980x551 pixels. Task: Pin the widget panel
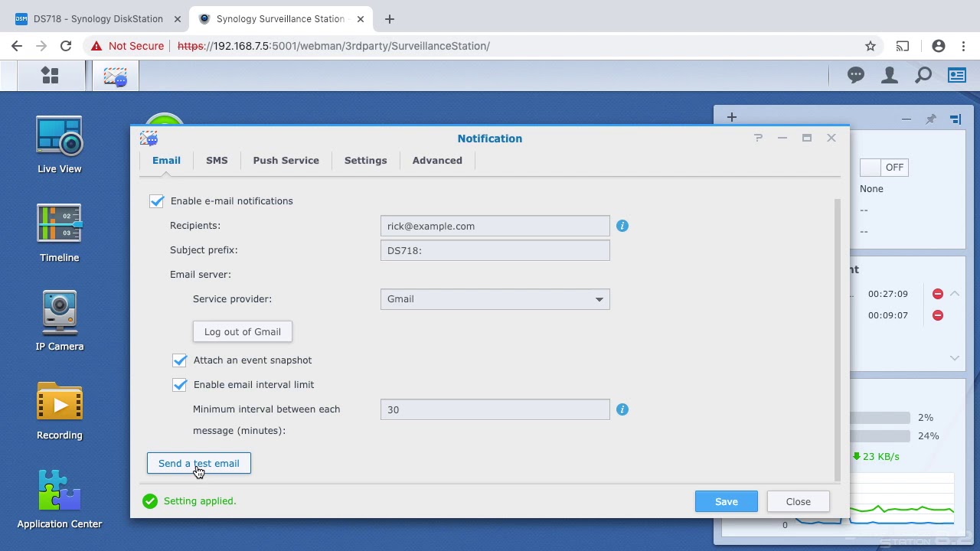931,119
